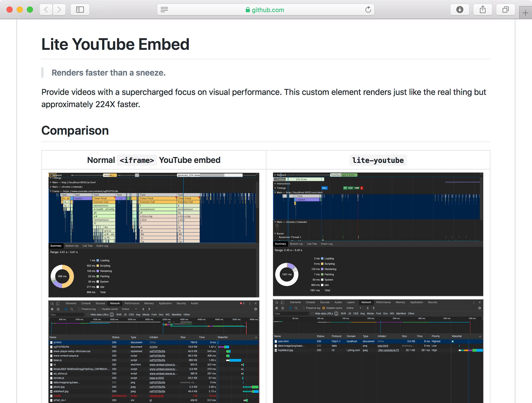
Task: Click the record button in right Network panel
Action: 277,308
